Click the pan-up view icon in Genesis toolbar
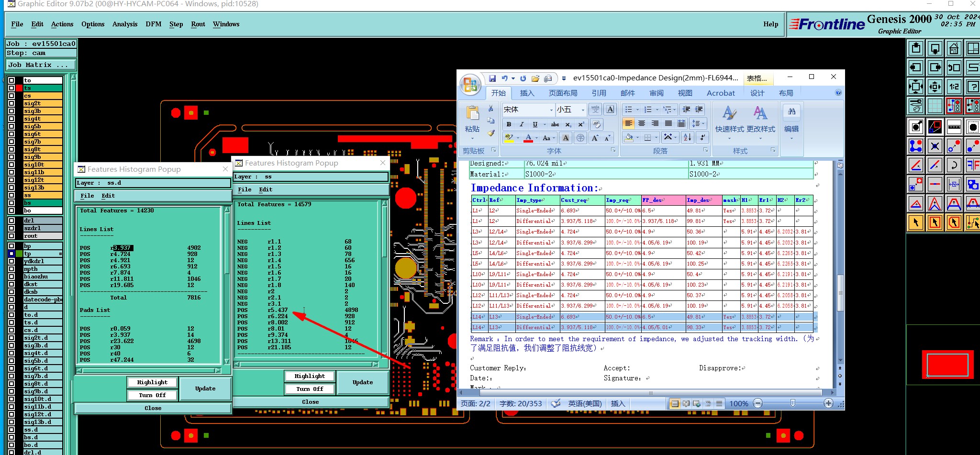 pyautogui.click(x=916, y=48)
